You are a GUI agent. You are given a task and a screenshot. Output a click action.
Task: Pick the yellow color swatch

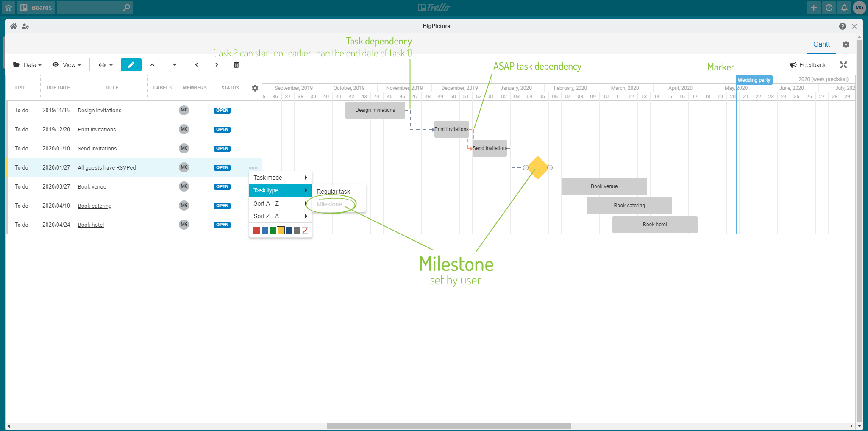click(x=281, y=231)
